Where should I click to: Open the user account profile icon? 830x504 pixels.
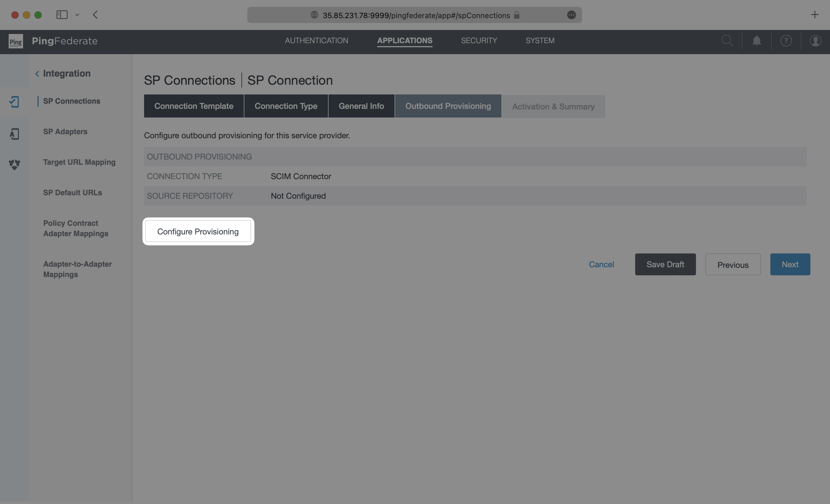(815, 41)
